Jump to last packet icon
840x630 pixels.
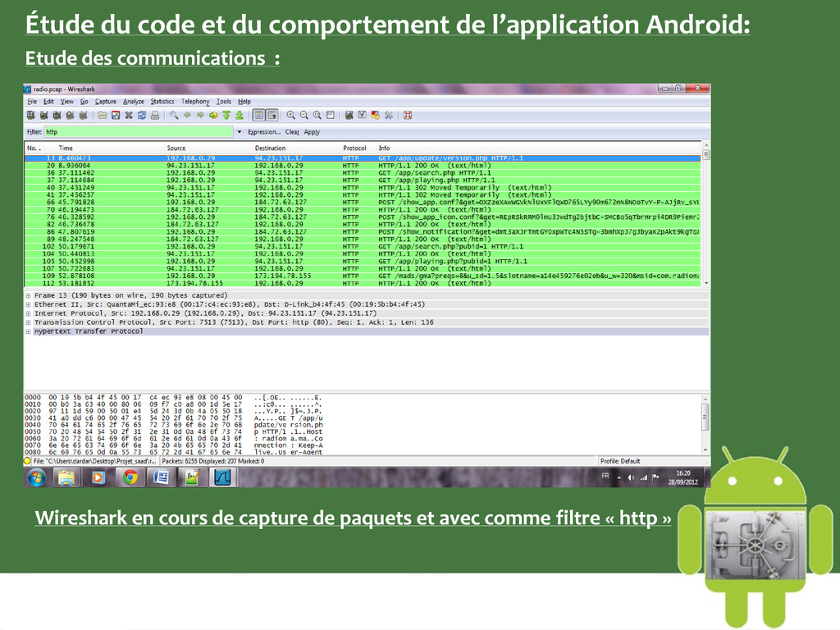(240, 115)
